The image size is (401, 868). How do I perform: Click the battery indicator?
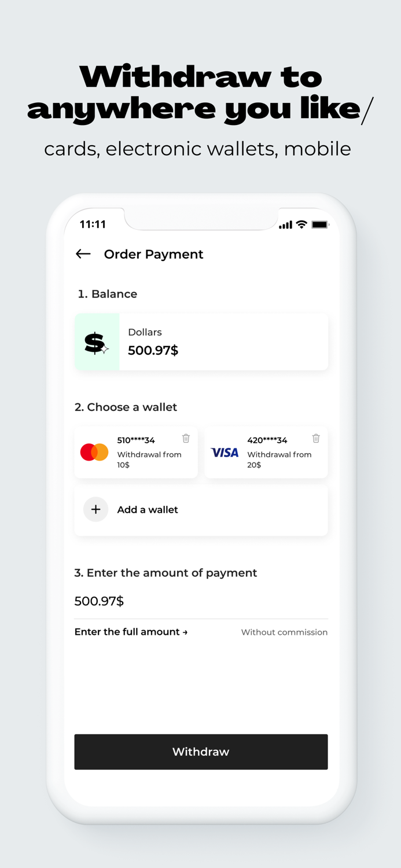[320, 225]
